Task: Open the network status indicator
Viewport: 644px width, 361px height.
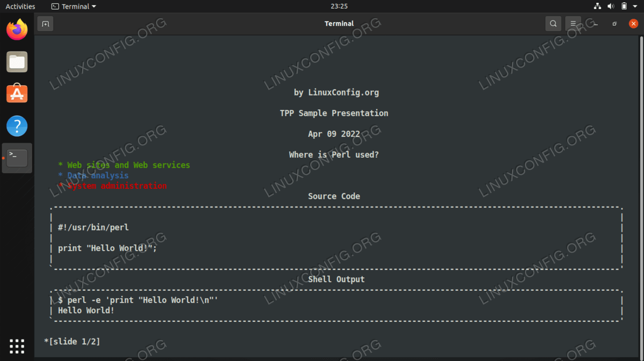Action: 598,6
